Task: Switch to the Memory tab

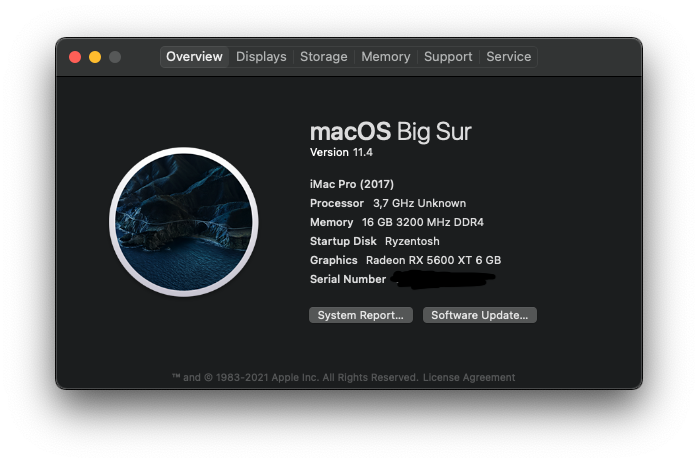Action: [x=386, y=57]
